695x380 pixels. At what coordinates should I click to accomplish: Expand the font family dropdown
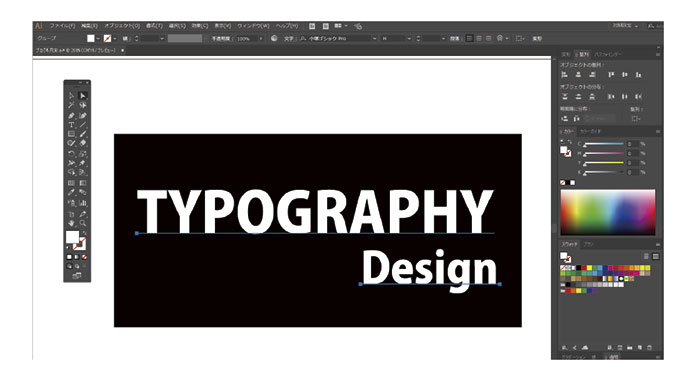pyautogui.click(x=375, y=39)
